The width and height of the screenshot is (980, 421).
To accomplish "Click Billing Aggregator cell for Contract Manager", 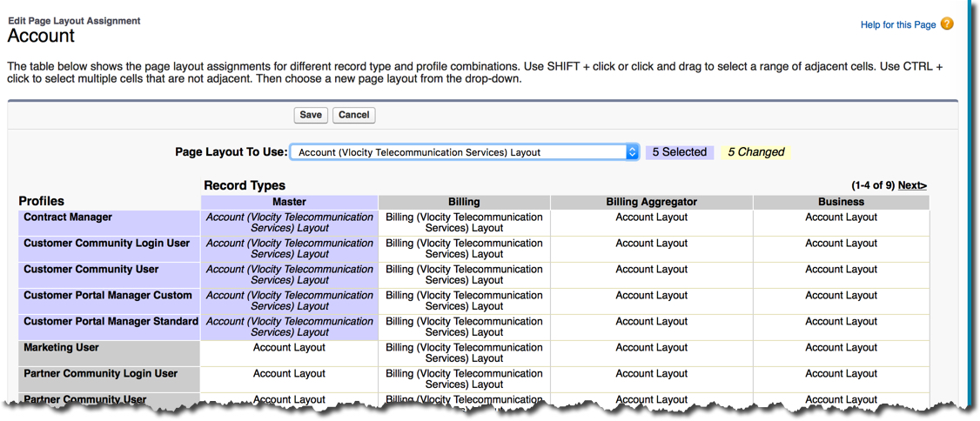I will tap(651, 223).
